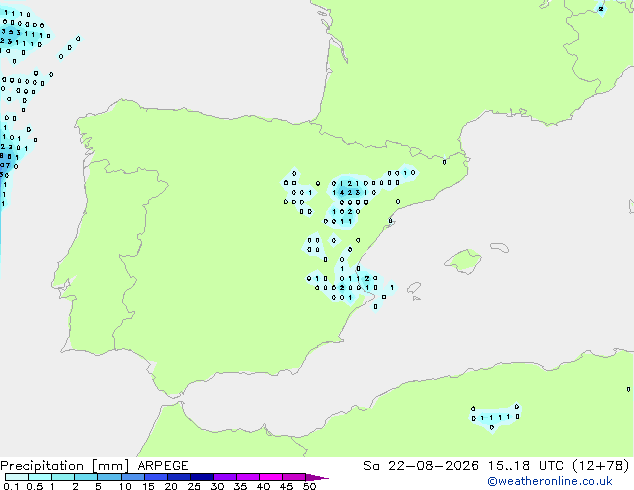Pick the legend swatch between 2 and 5
The image size is (634, 490).
pyautogui.click(x=86, y=477)
